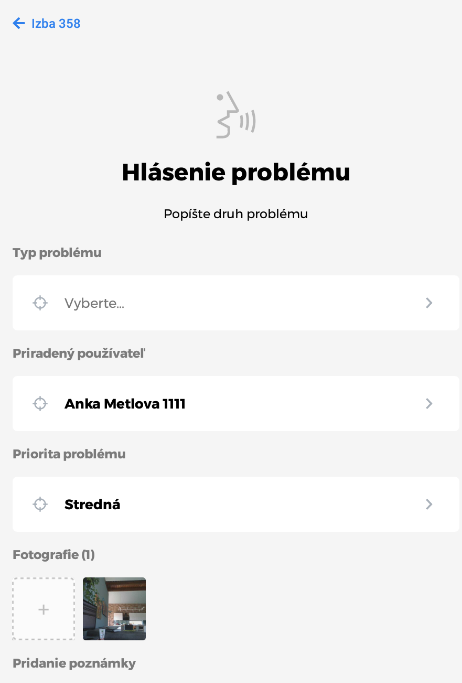Viewport: 462px width, 683px height.
Task: Expand chevron in Priorita problému row
Action: tap(429, 504)
